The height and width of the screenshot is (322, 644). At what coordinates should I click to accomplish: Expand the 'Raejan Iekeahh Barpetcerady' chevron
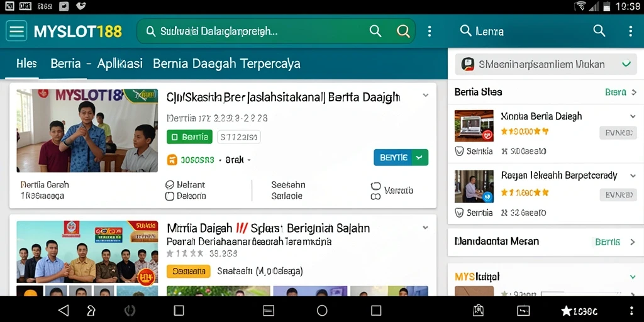633,176
